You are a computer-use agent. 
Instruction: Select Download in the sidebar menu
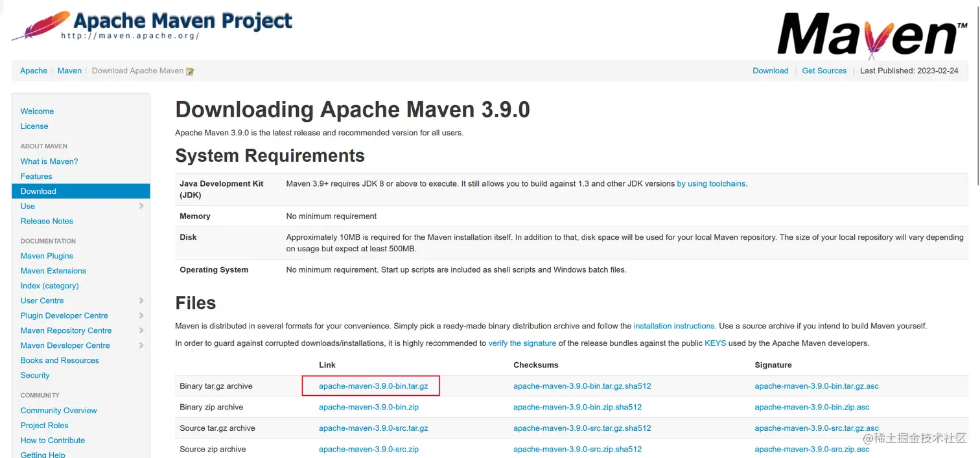coord(38,191)
